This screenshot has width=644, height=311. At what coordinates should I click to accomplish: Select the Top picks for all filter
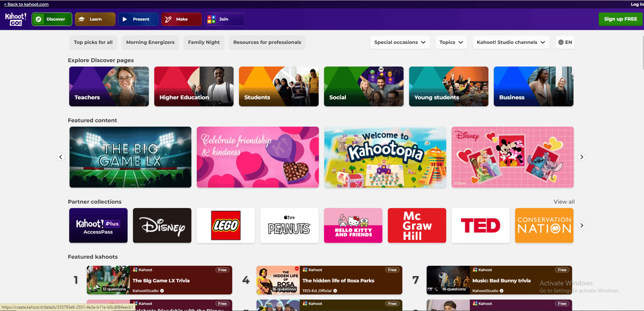(x=93, y=42)
